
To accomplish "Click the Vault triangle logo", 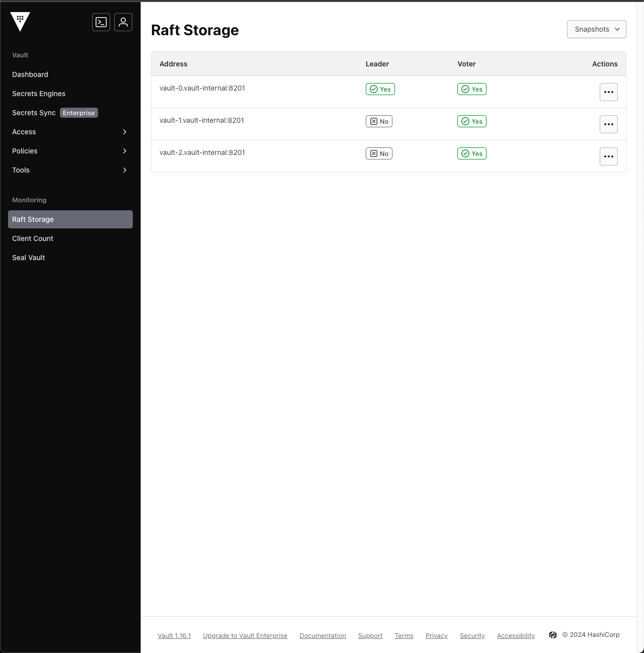I will (x=20, y=22).
